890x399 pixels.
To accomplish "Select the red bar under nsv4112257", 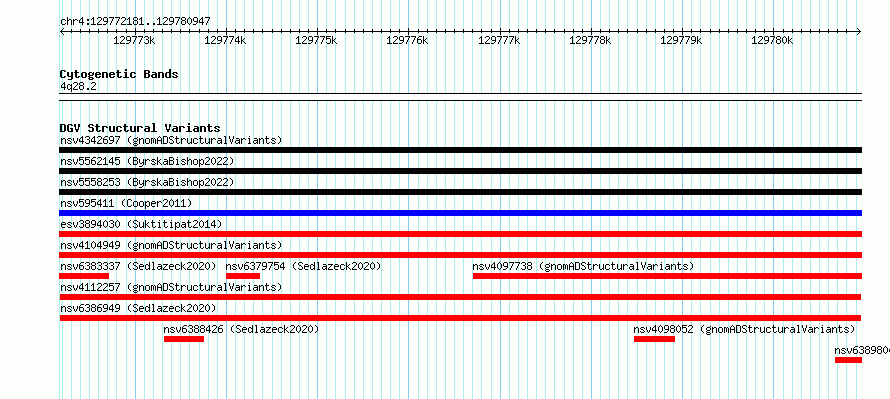I will pyautogui.click(x=460, y=297).
